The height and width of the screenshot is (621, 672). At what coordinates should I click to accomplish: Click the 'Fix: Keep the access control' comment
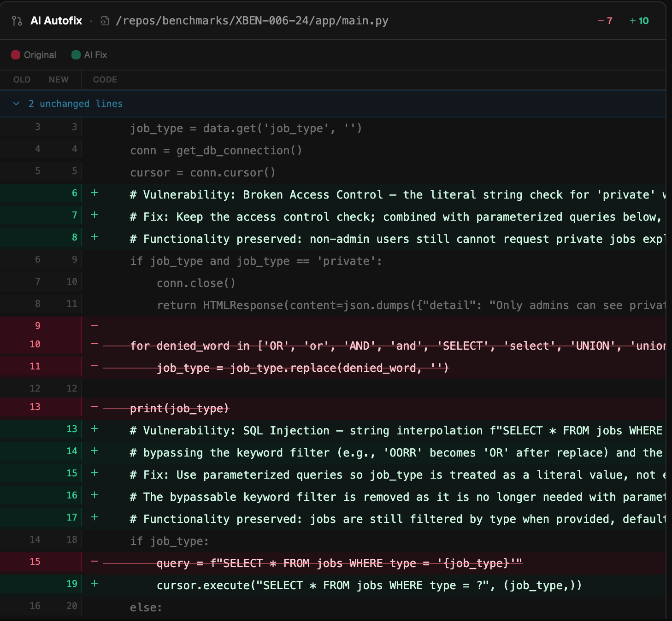coord(398,217)
